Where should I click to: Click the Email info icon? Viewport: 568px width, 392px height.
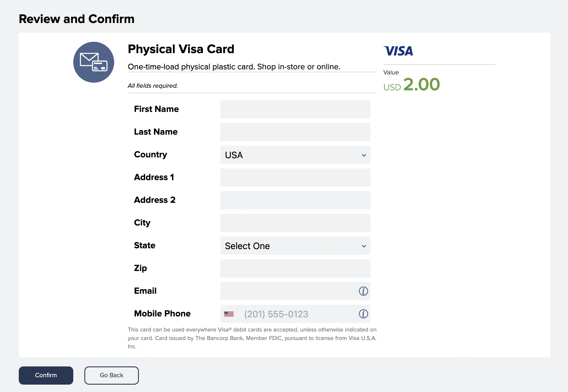point(363,291)
